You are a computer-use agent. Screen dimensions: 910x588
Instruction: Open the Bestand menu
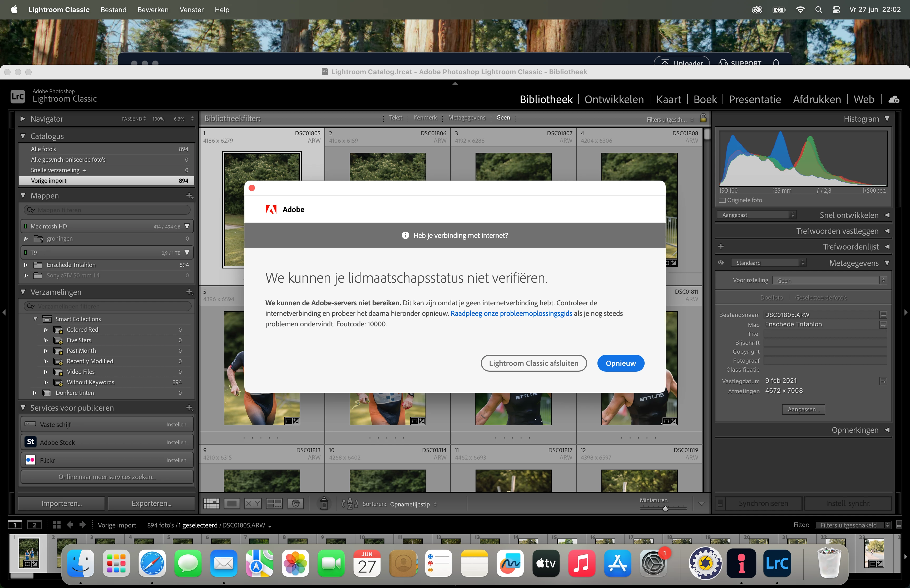113,9
